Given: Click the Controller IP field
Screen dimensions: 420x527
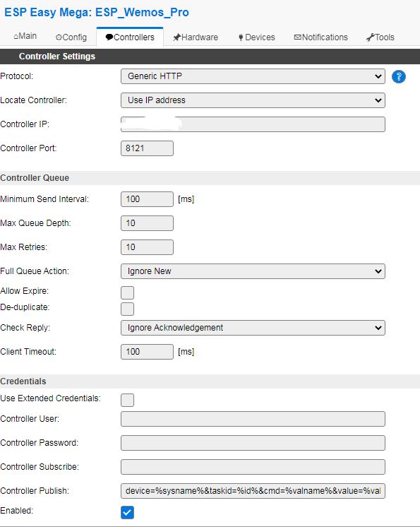Looking at the screenshot, I should (x=253, y=124).
